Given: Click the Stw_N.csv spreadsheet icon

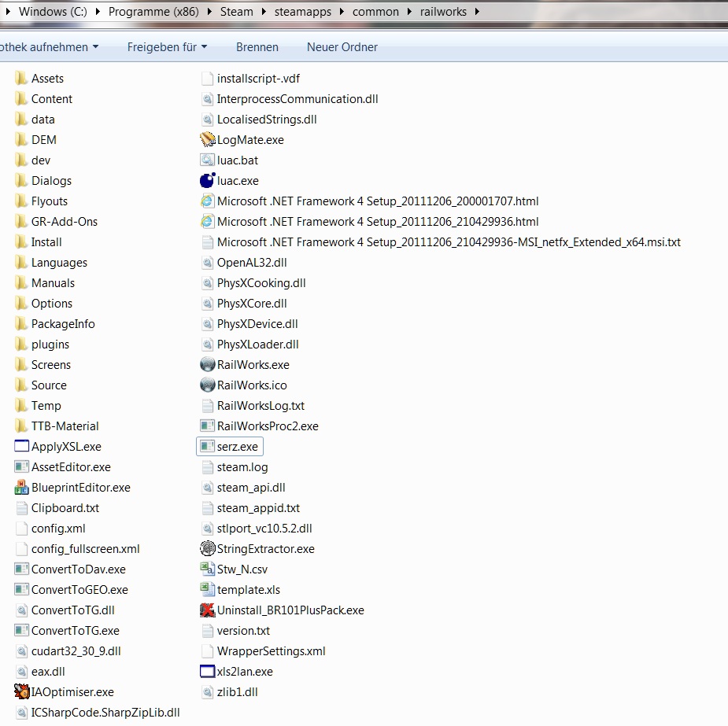Looking at the screenshot, I should tap(208, 569).
